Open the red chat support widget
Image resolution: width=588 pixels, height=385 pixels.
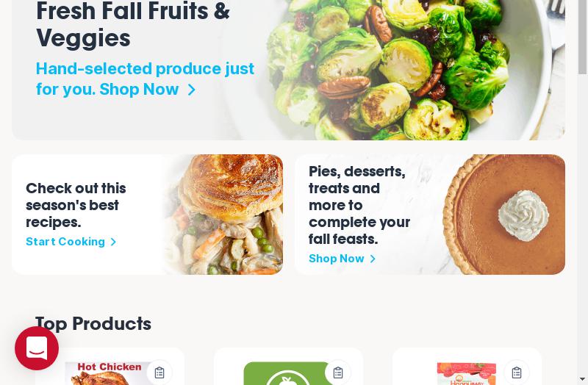point(37,348)
